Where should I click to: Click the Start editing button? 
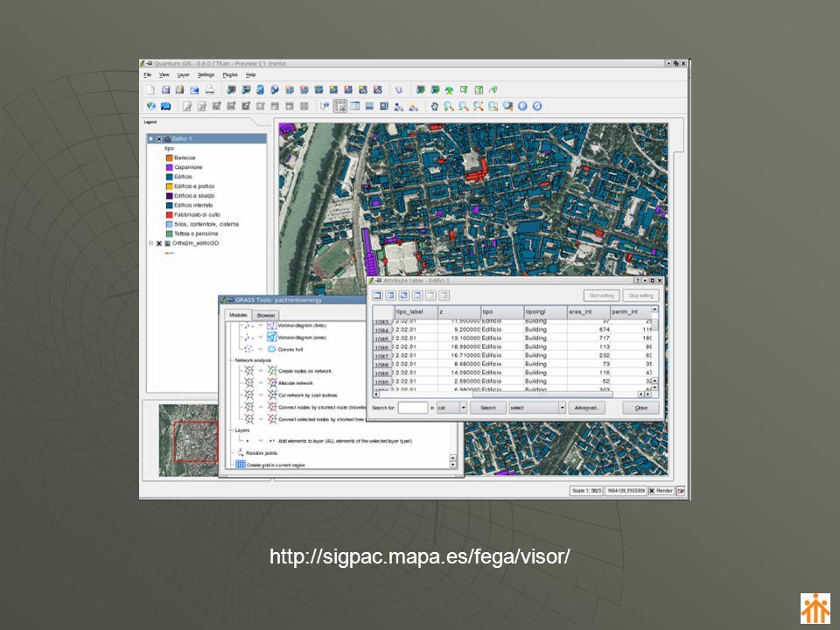[x=602, y=296]
